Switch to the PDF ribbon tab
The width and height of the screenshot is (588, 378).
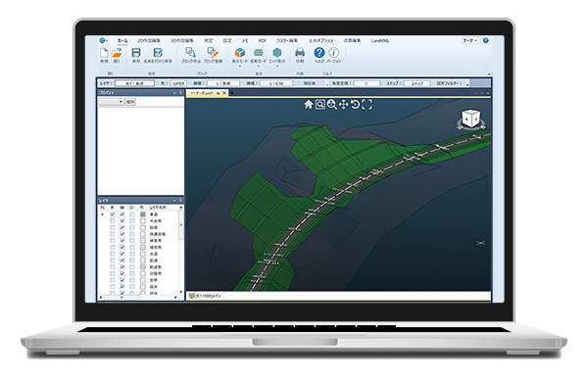pyautogui.click(x=262, y=40)
